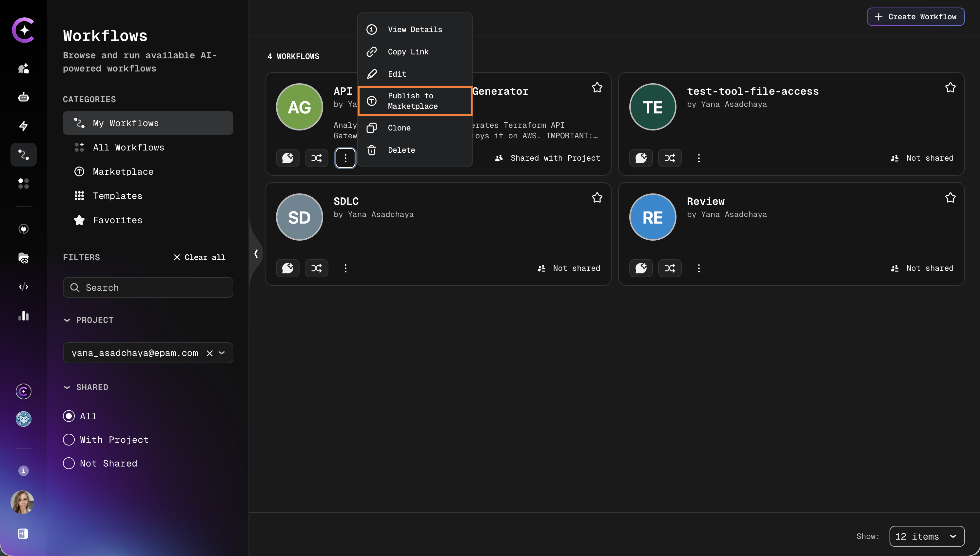Click the plug integrations icon in the left rail
Image resolution: width=980 pixels, height=556 pixels.
23,229
